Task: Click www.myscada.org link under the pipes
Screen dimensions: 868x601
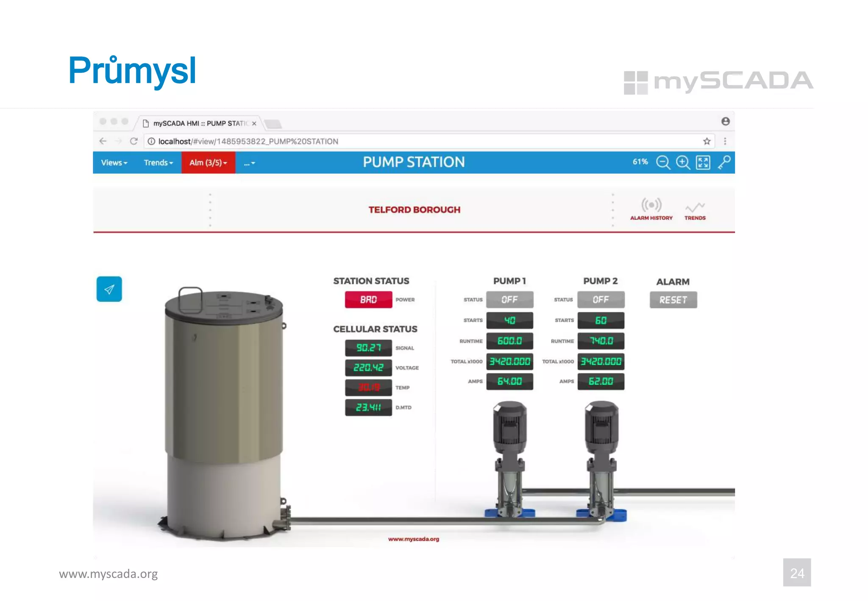Action: click(414, 539)
